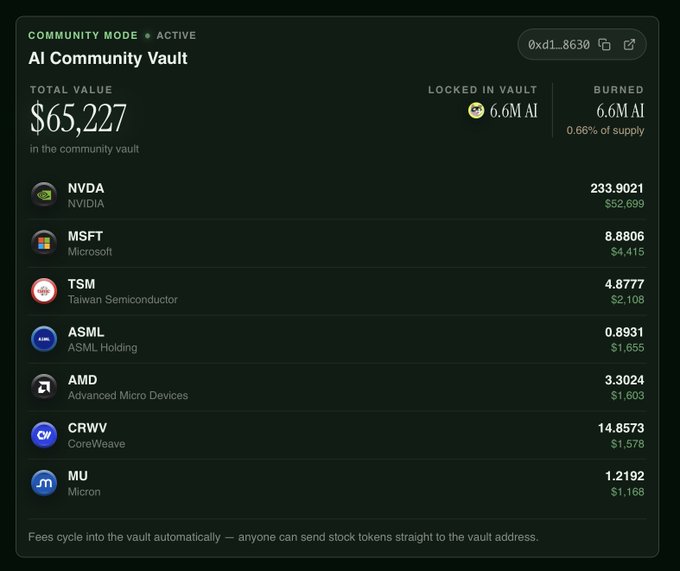Image resolution: width=680 pixels, height=571 pixels.
Task: Click the Microsoft company name
Action: (x=90, y=252)
